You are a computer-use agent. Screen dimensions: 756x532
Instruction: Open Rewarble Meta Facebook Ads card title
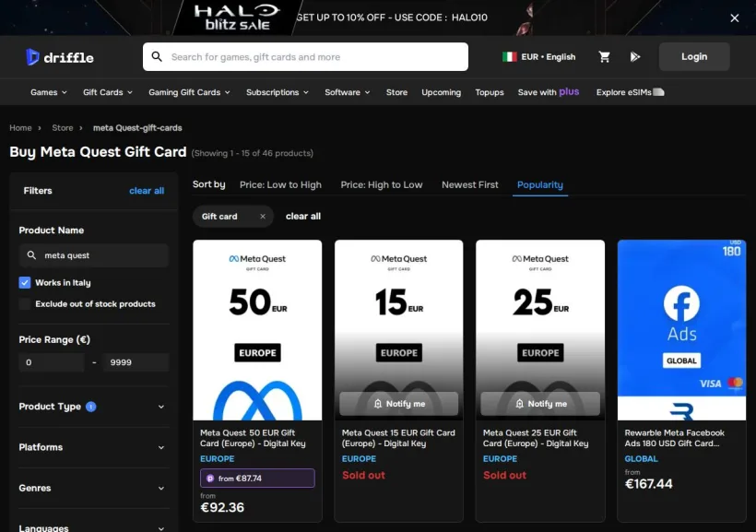point(675,438)
